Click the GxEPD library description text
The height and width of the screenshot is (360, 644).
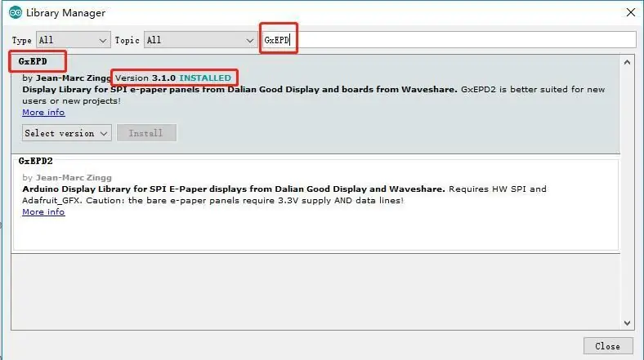pos(313,96)
